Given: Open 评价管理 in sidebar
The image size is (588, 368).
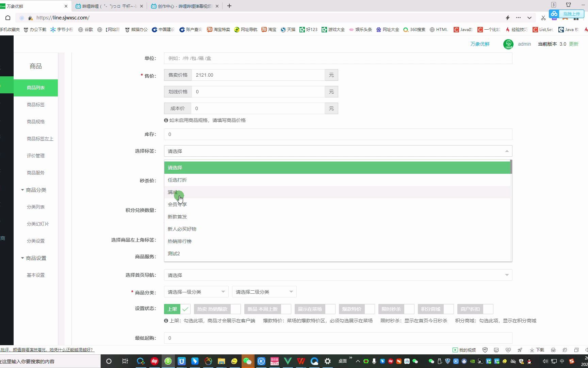Looking at the screenshot, I should (x=36, y=156).
